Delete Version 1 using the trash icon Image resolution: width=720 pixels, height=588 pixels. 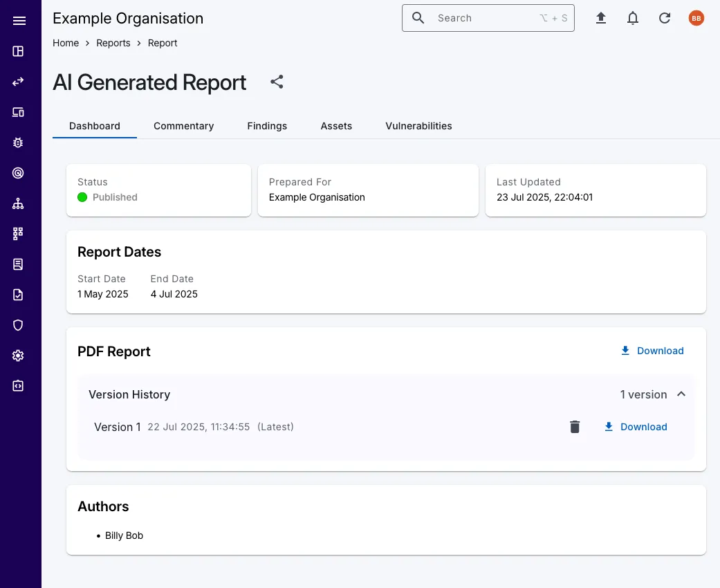575,427
